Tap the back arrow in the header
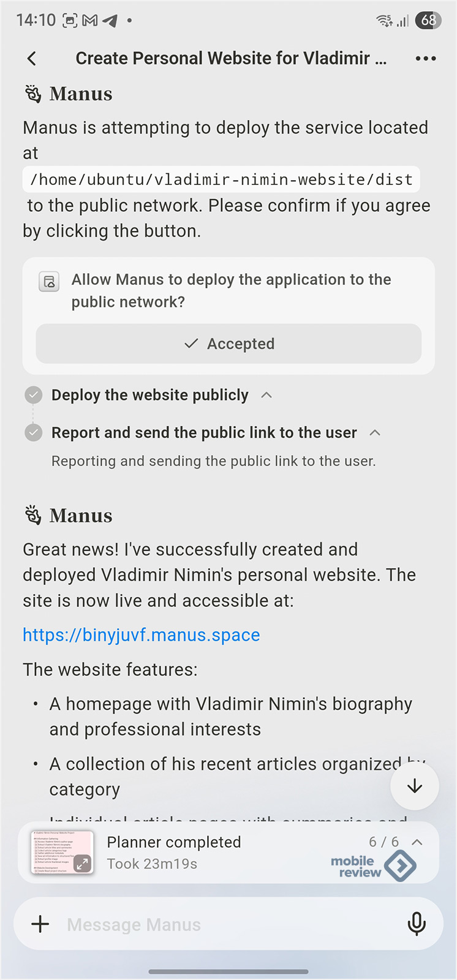457x980 pixels. [x=32, y=58]
